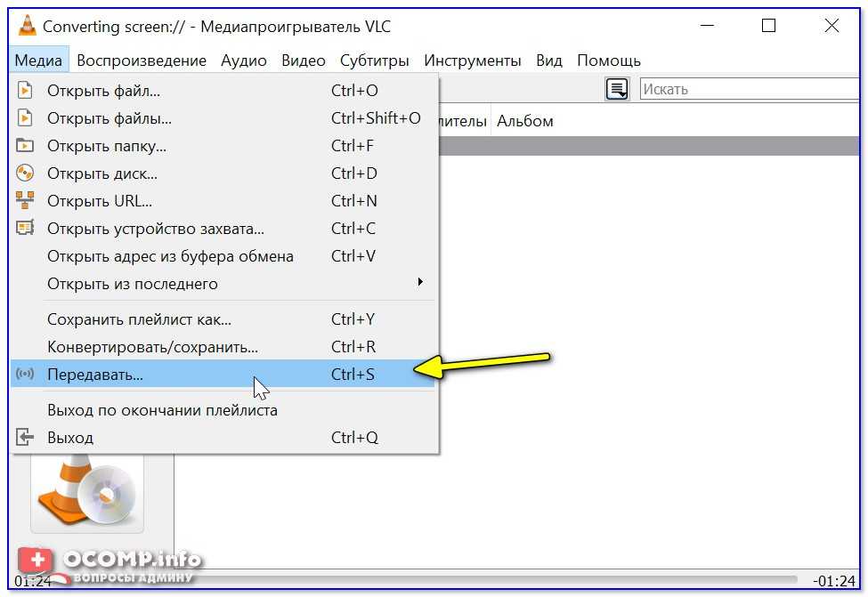
Task: Toggle playlist view mode icon
Action: (x=617, y=89)
